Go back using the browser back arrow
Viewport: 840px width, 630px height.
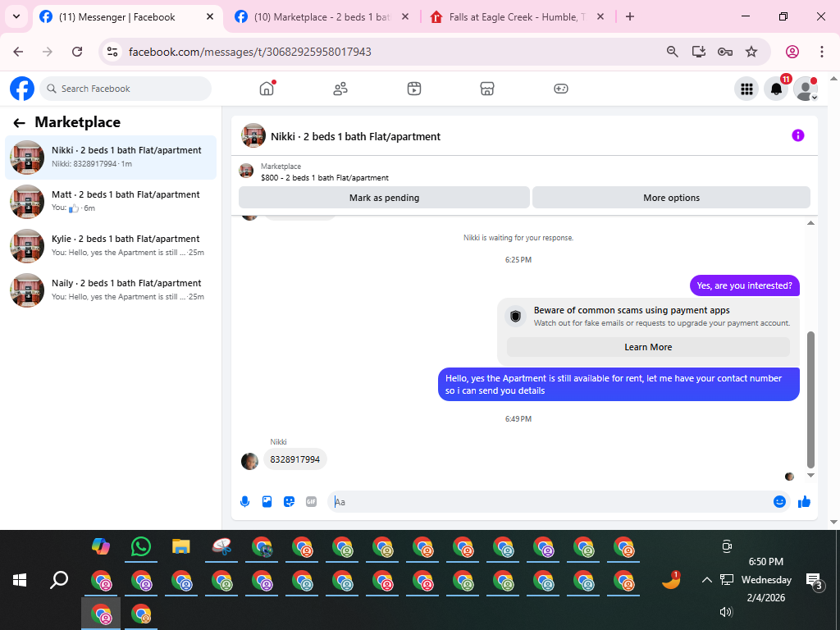tap(18, 52)
